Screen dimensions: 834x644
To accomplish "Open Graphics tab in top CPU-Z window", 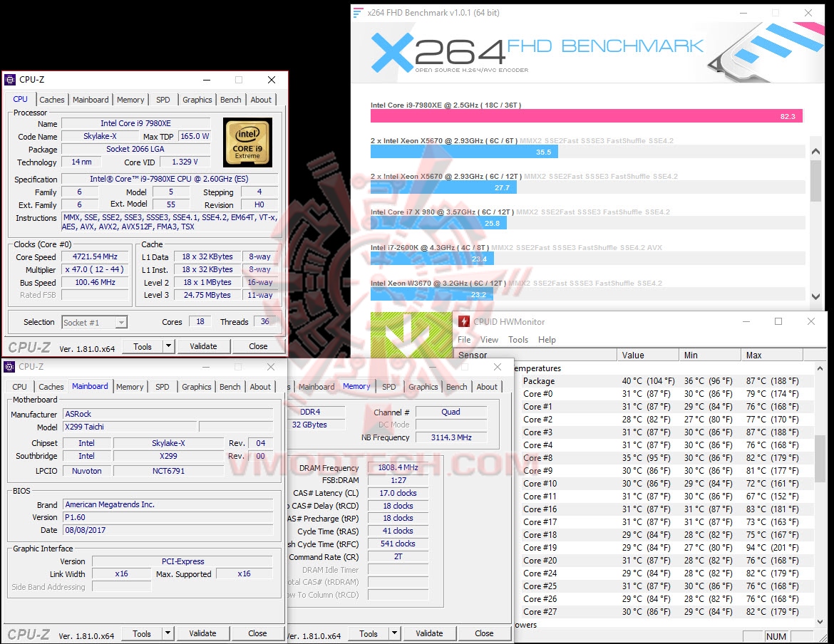I will coord(197,99).
